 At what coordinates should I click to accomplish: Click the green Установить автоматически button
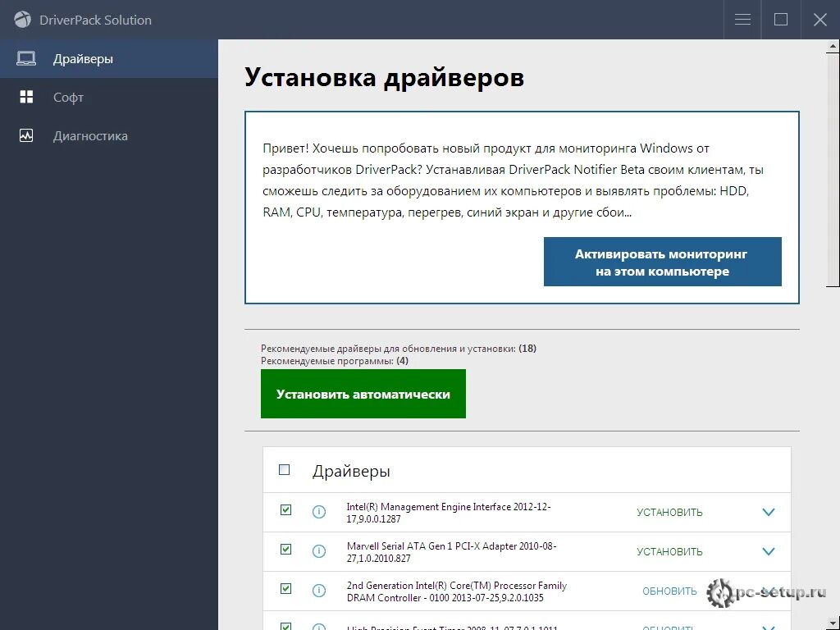tap(363, 394)
